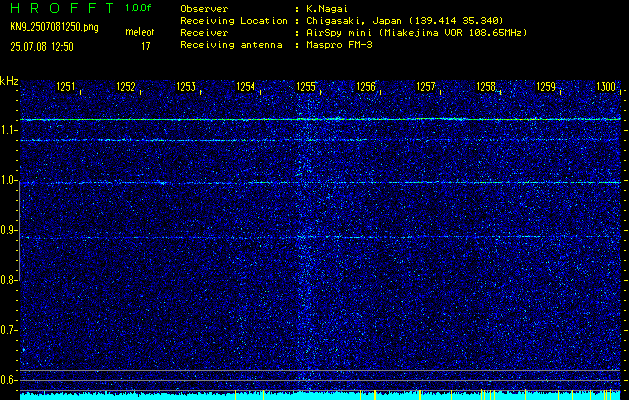The width and height of the screenshot is (629, 400).
Task: Click the 1256 time marker
Action: point(366,87)
